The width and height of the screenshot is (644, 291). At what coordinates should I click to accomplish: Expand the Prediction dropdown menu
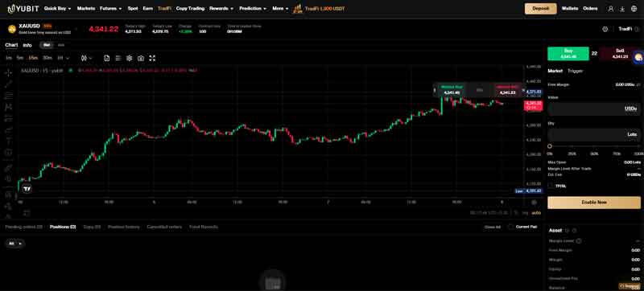tap(253, 8)
